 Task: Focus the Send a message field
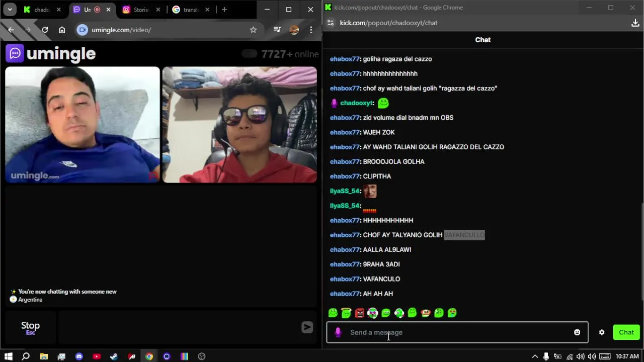[457, 332]
